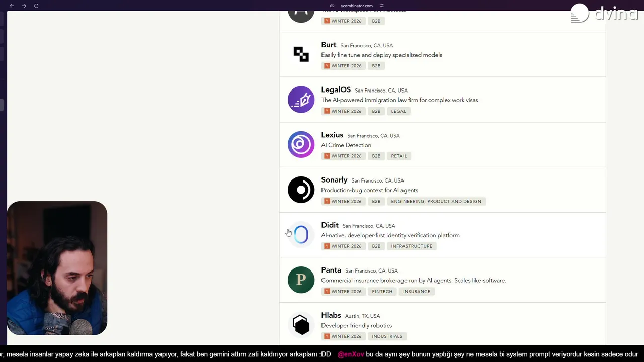Click the ycombinator.com address bar
The image size is (644, 362).
pos(356,6)
